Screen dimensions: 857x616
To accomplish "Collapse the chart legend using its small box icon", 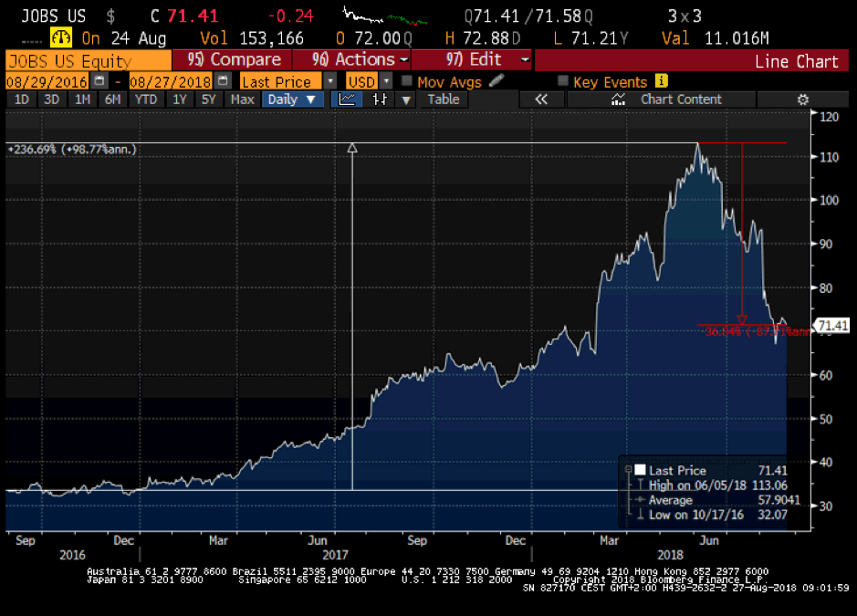I will [x=629, y=469].
